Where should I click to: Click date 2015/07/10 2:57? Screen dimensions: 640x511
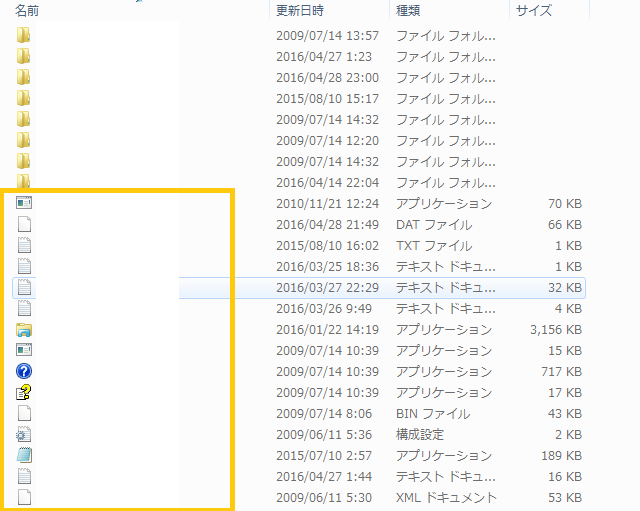[x=324, y=456]
